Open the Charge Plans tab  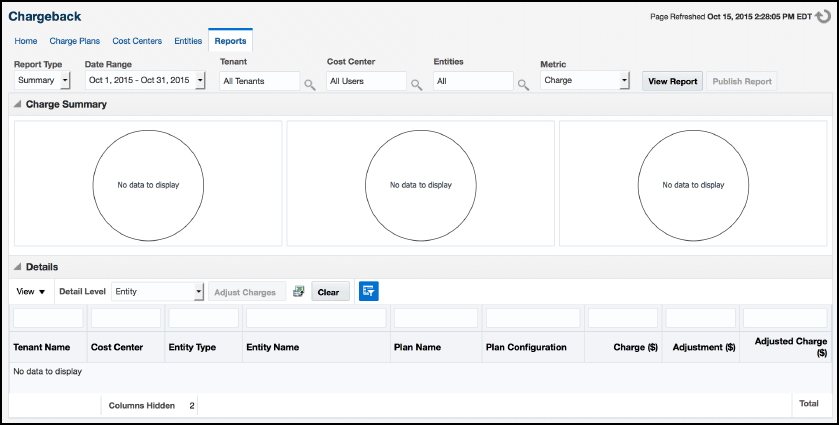74,41
